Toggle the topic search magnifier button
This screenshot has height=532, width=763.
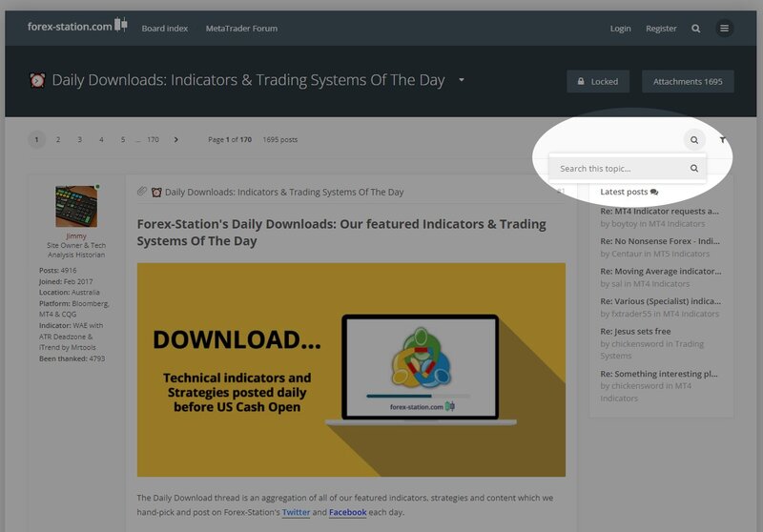694,140
